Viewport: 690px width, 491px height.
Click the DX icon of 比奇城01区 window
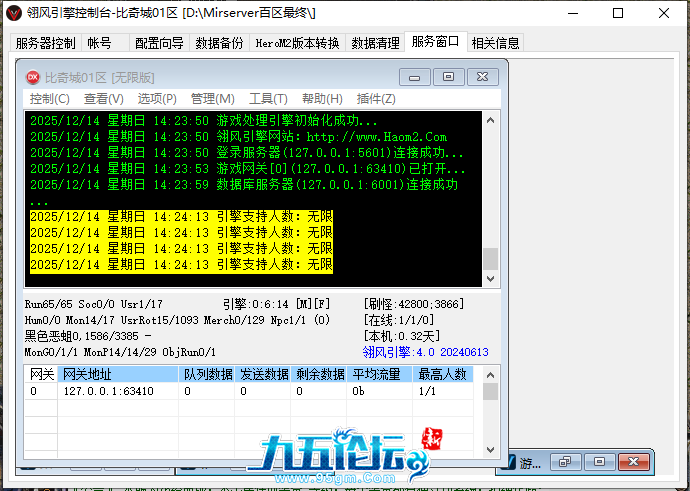point(32,77)
